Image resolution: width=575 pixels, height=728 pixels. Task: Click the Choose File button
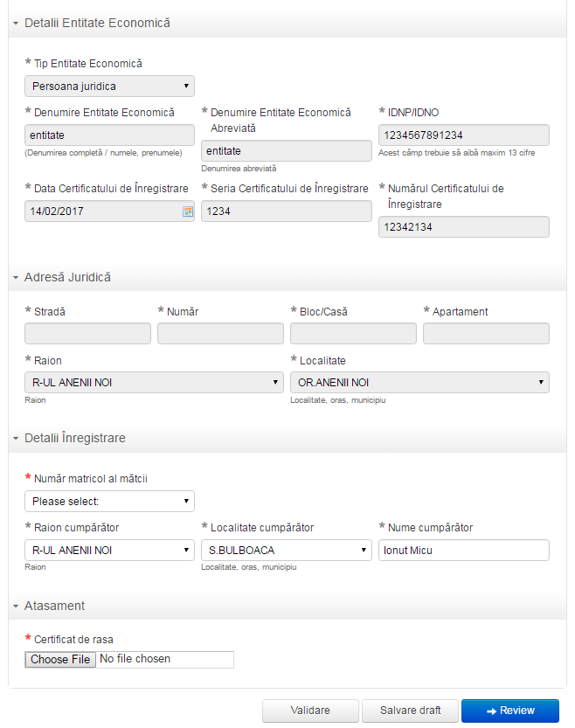pyautogui.click(x=60, y=659)
